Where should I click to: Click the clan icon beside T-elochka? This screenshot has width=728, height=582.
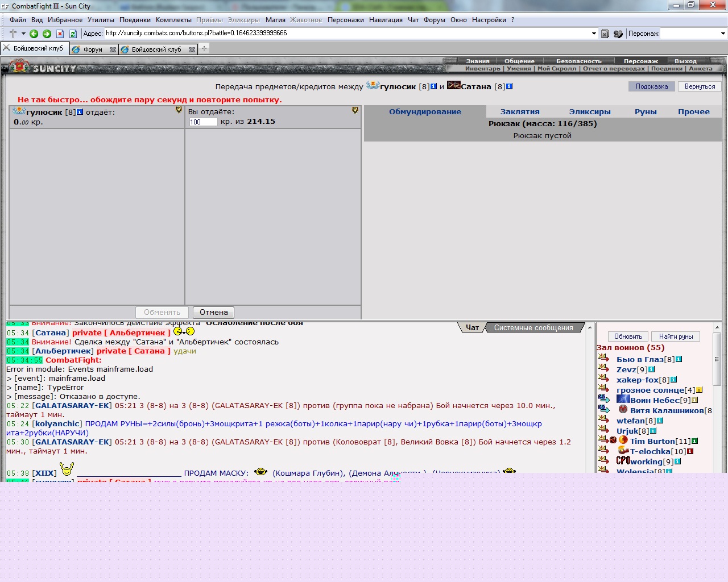(623, 451)
